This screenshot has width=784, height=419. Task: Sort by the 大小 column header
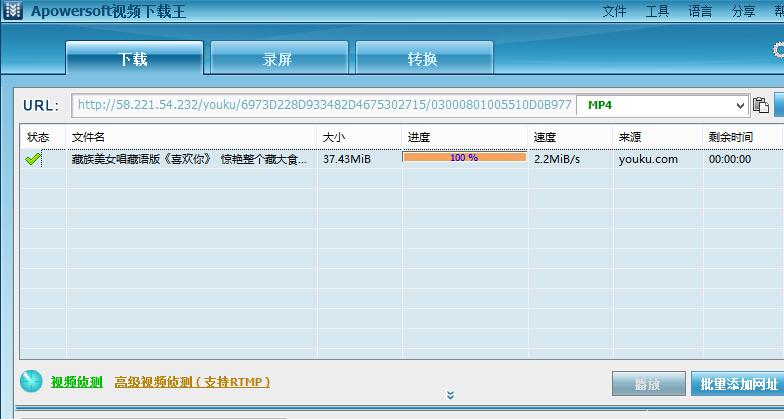pos(359,136)
